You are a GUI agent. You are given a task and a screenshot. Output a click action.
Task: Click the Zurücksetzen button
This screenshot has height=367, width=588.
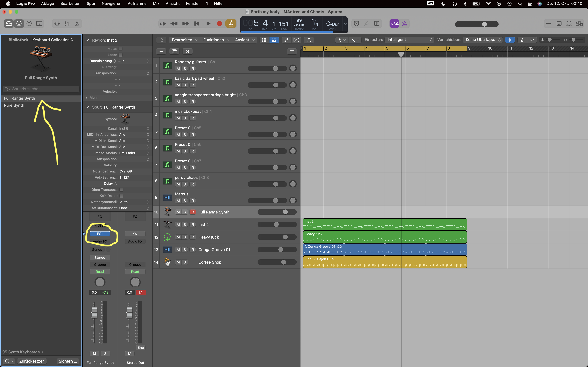pyautogui.click(x=32, y=361)
